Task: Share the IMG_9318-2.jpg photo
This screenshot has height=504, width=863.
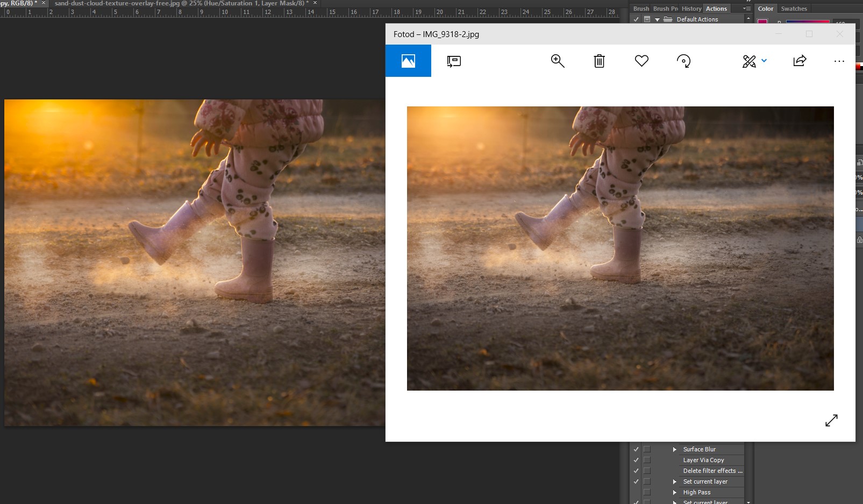Action: point(800,61)
